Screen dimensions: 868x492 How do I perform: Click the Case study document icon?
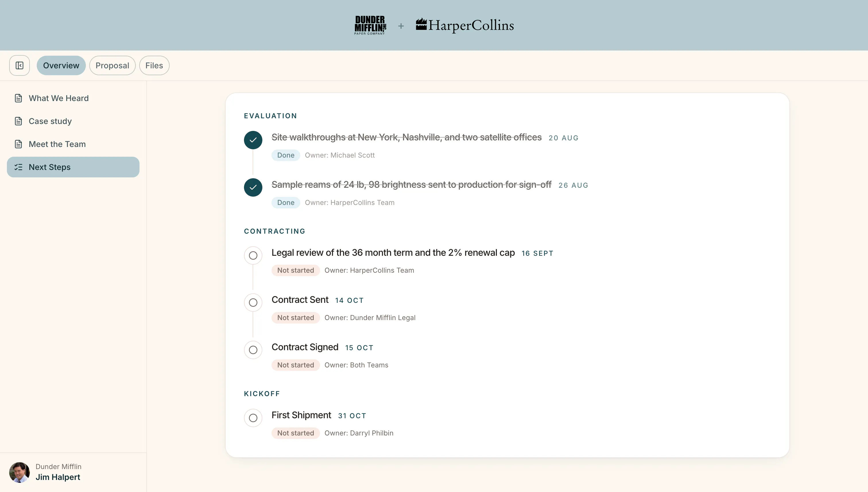tap(18, 121)
